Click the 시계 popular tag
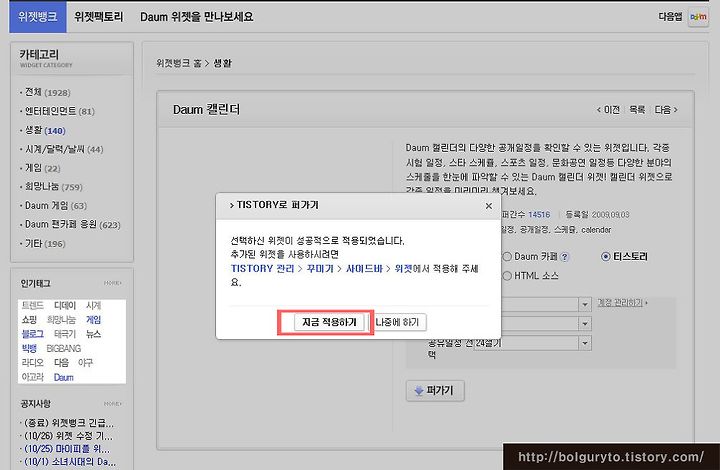720x470 pixels. (x=93, y=306)
